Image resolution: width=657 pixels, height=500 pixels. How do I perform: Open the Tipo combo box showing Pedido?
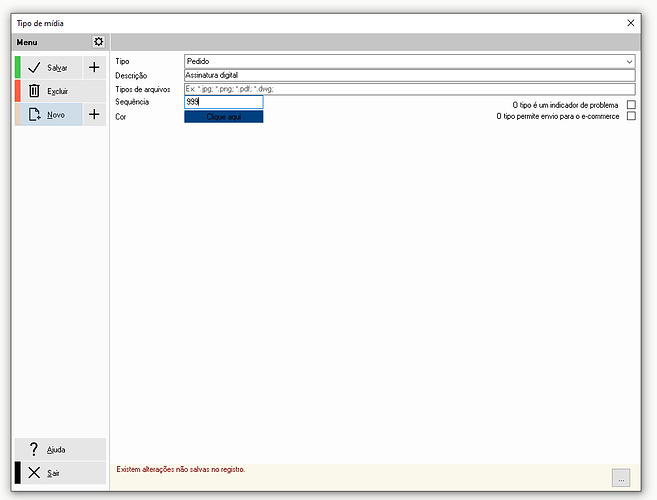pos(409,62)
